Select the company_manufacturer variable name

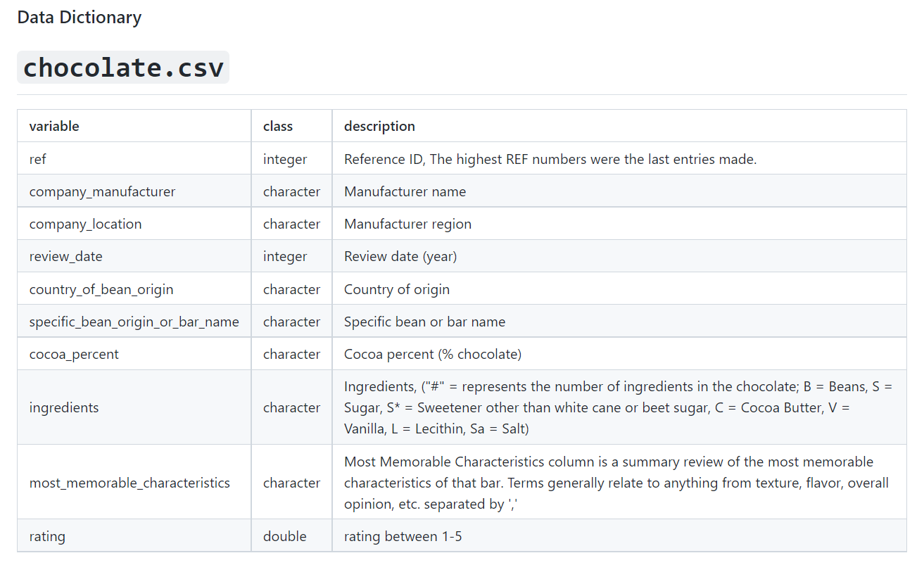[x=102, y=191]
